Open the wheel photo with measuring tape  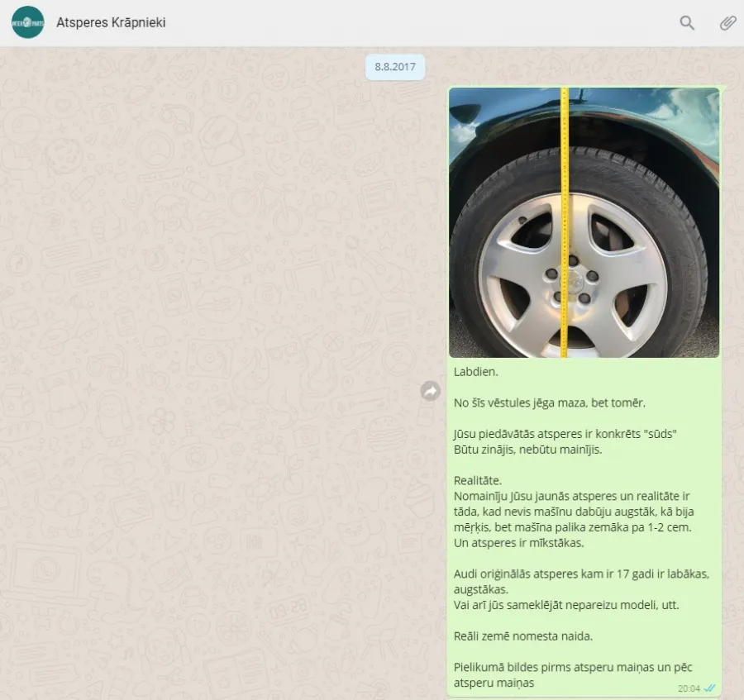[584, 222]
